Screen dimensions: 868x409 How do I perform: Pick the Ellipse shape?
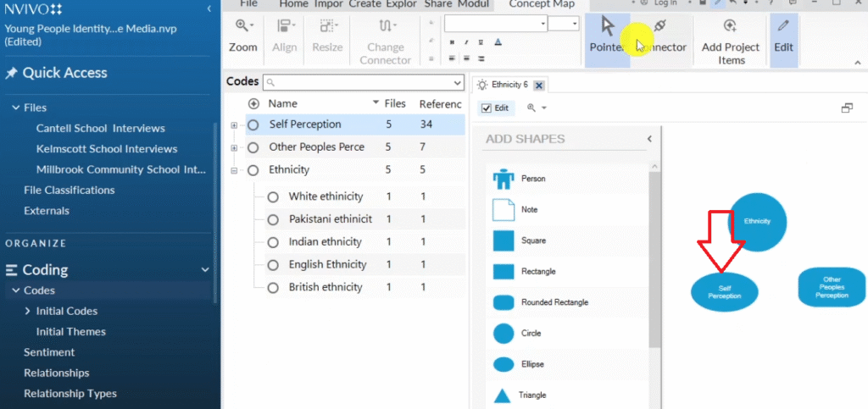click(x=504, y=364)
